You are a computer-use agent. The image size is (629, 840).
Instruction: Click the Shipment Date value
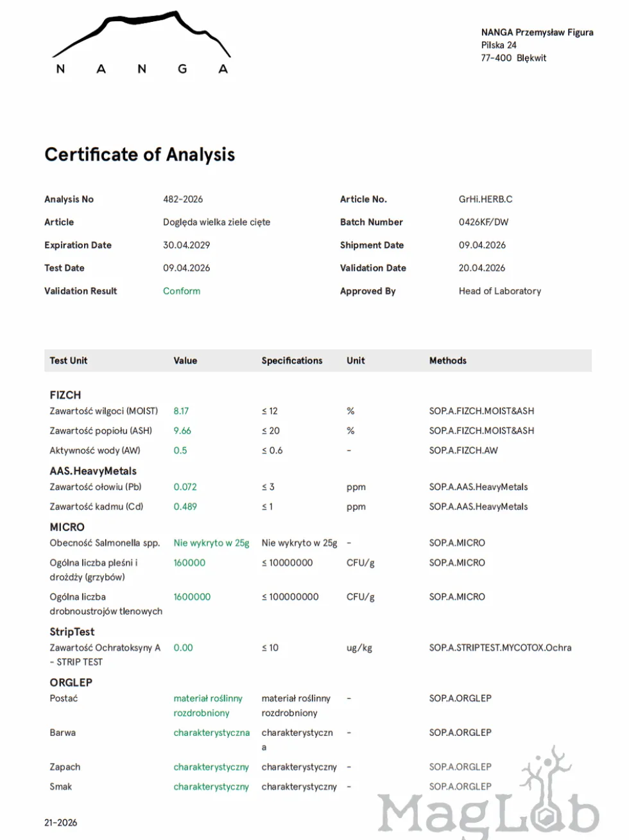pos(482,245)
